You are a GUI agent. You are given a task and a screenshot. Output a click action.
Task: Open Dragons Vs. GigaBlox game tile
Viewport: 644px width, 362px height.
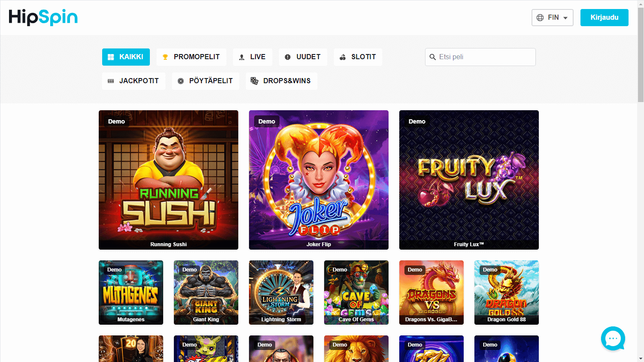(x=431, y=293)
